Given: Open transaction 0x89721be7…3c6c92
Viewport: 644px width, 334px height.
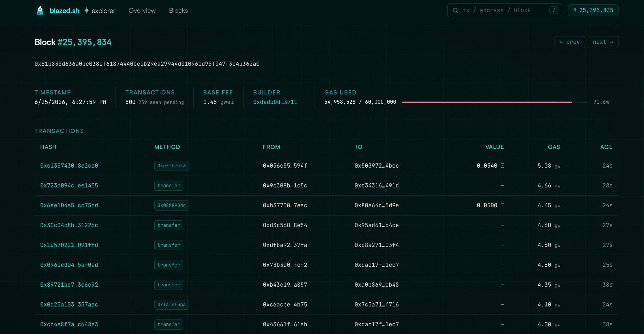Looking at the screenshot, I should [x=69, y=285].
